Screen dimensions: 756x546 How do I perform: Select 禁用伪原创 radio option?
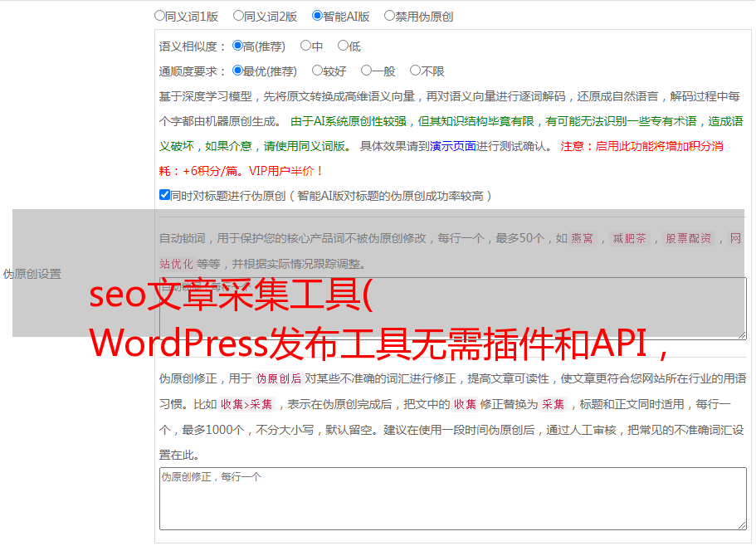pyautogui.click(x=389, y=16)
